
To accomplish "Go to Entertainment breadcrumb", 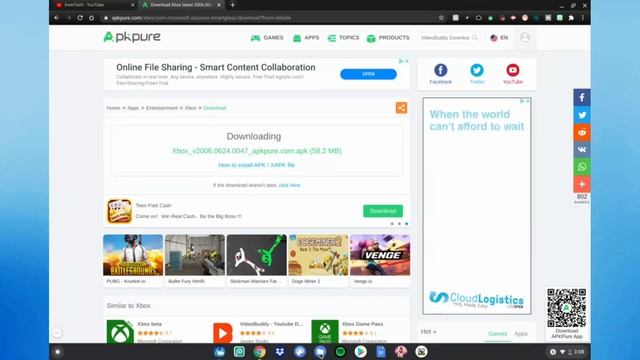I will point(162,108).
